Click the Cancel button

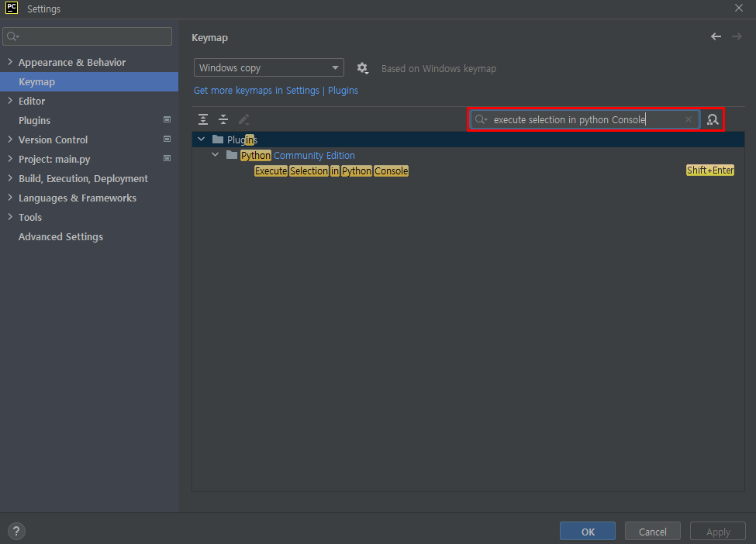[652, 531]
